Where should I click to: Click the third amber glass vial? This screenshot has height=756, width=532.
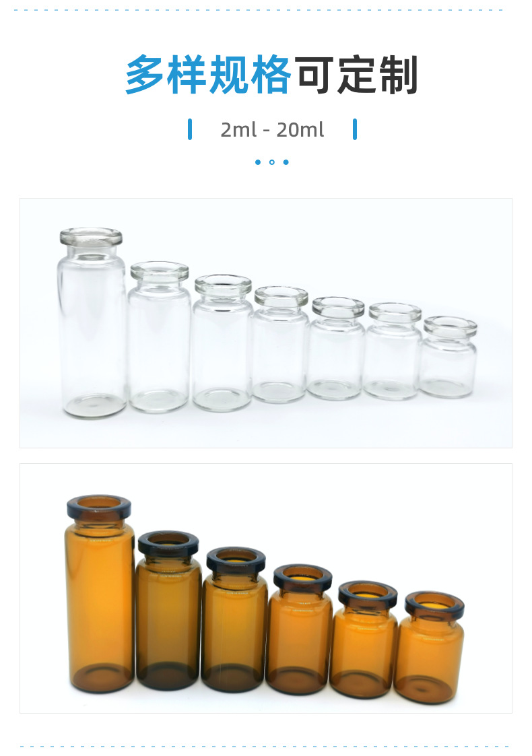click(x=235, y=619)
